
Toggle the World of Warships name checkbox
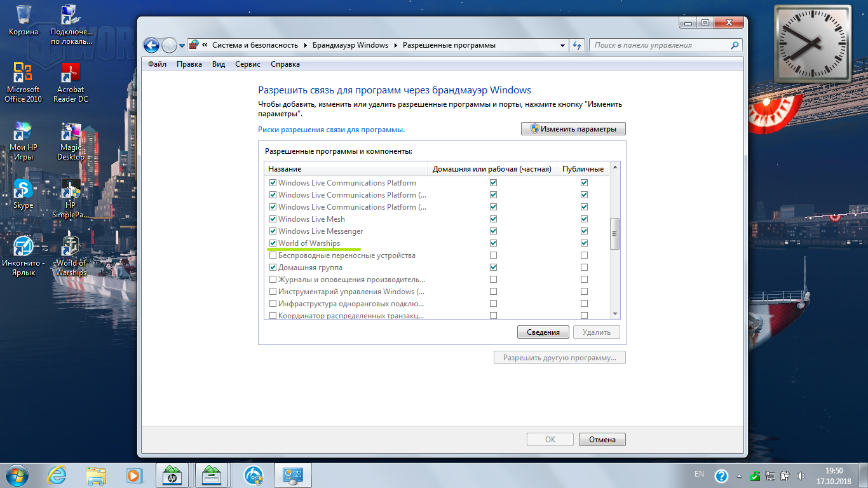tap(273, 243)
